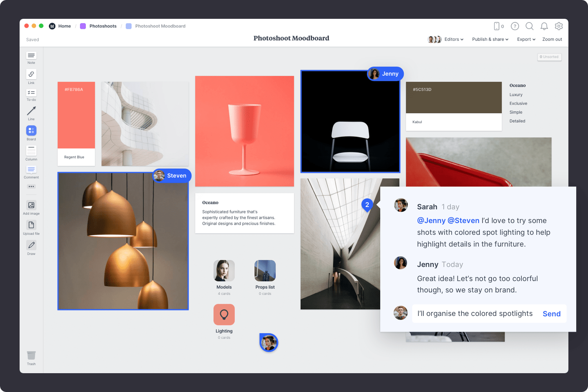Open notifications bell

[x=544, y=26]
